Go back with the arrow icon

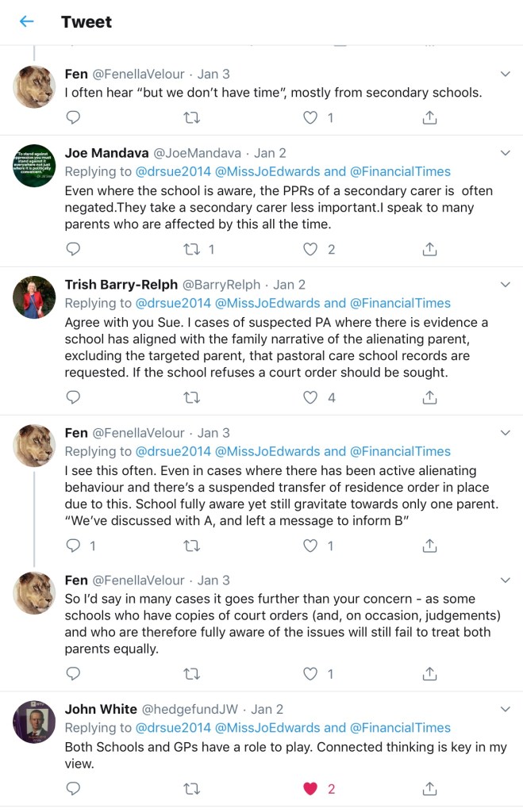pyautogui.click(x=27, y=22)
